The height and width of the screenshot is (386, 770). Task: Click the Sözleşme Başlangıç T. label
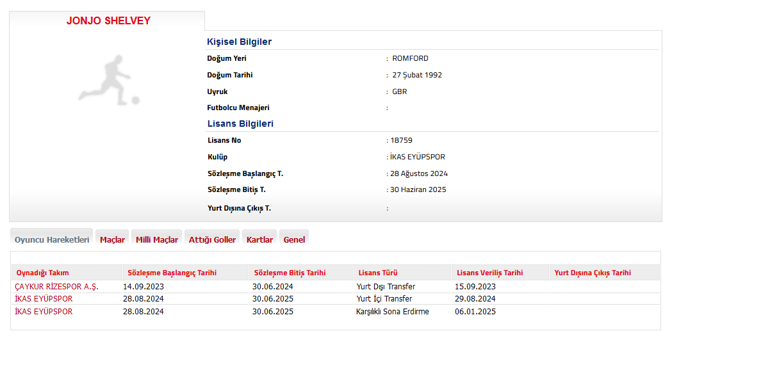[x=245, y=174]
